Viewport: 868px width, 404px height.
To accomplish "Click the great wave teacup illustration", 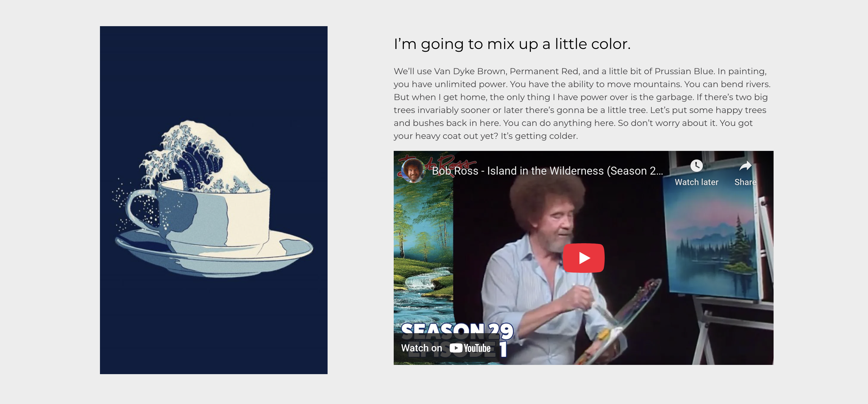I will point(214,200).
